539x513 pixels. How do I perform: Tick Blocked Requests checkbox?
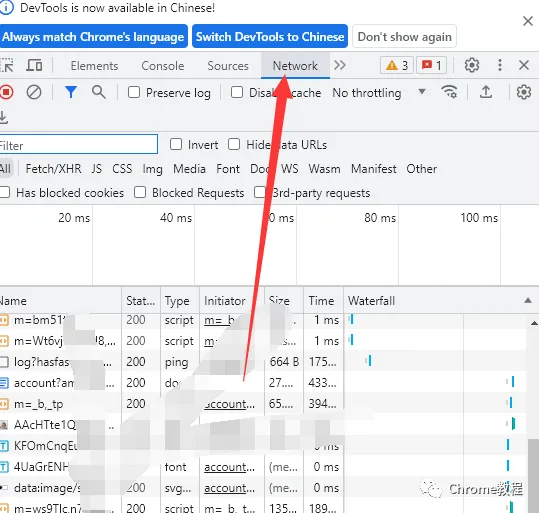point(140,192)
